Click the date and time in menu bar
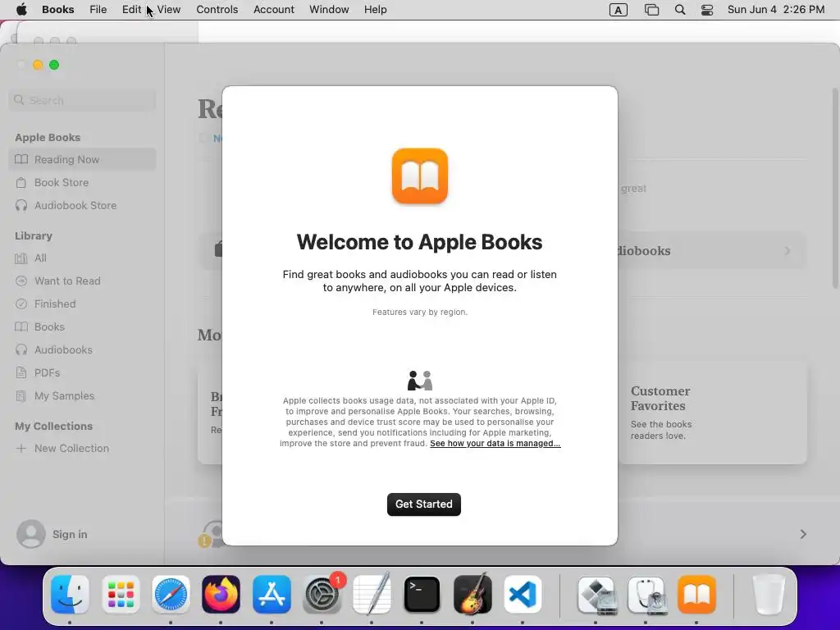 coord(776,10)
